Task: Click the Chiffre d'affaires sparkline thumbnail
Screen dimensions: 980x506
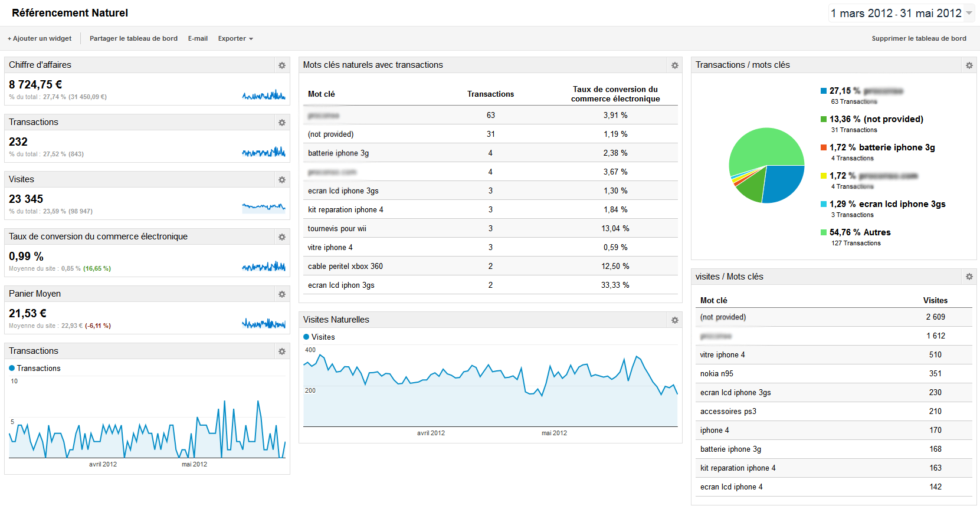Action: (264, 94)
